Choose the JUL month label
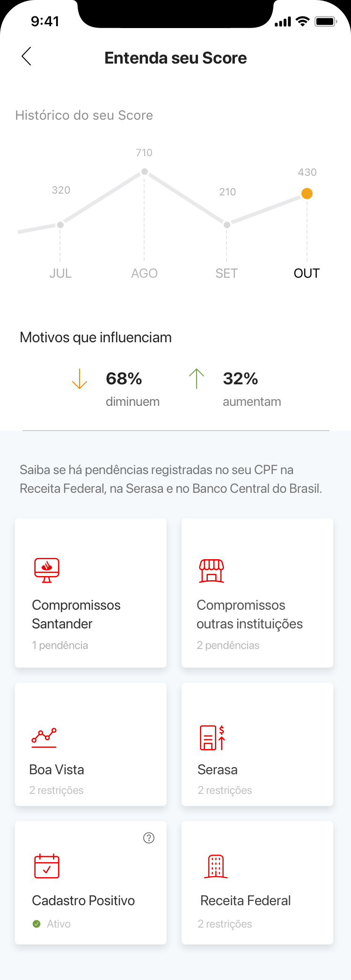This screenshot has height=980, width=351. 60,274
